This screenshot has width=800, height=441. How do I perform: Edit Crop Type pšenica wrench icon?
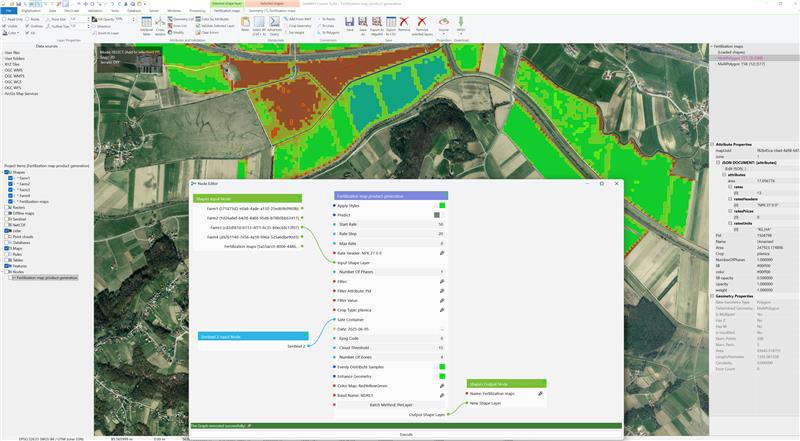click(442, 310)
